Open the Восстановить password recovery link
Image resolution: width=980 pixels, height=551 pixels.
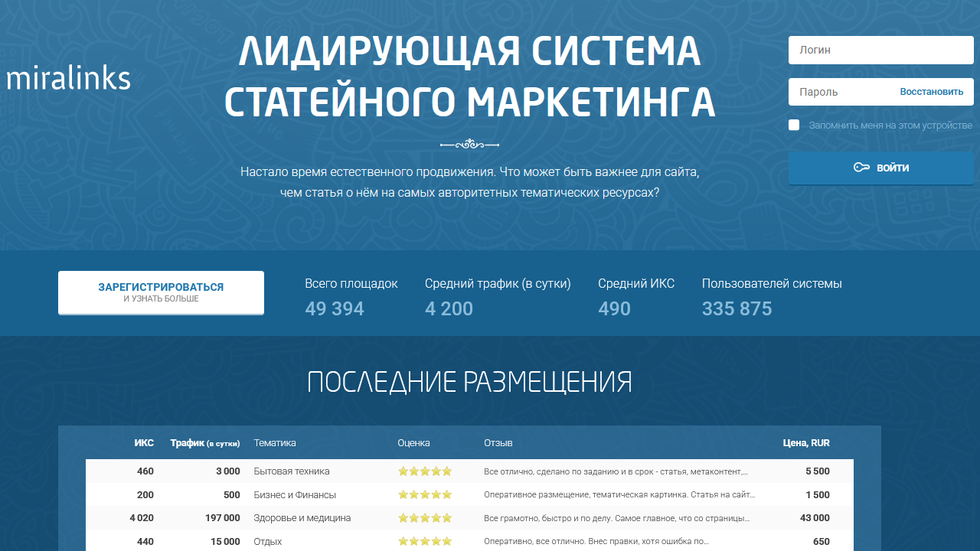click(931, 92)
